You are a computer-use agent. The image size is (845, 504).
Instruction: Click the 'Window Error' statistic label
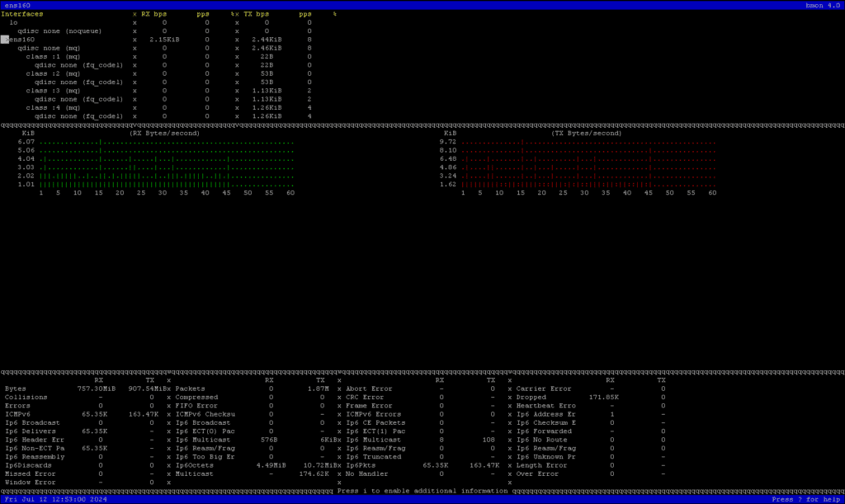coord(31,483)
